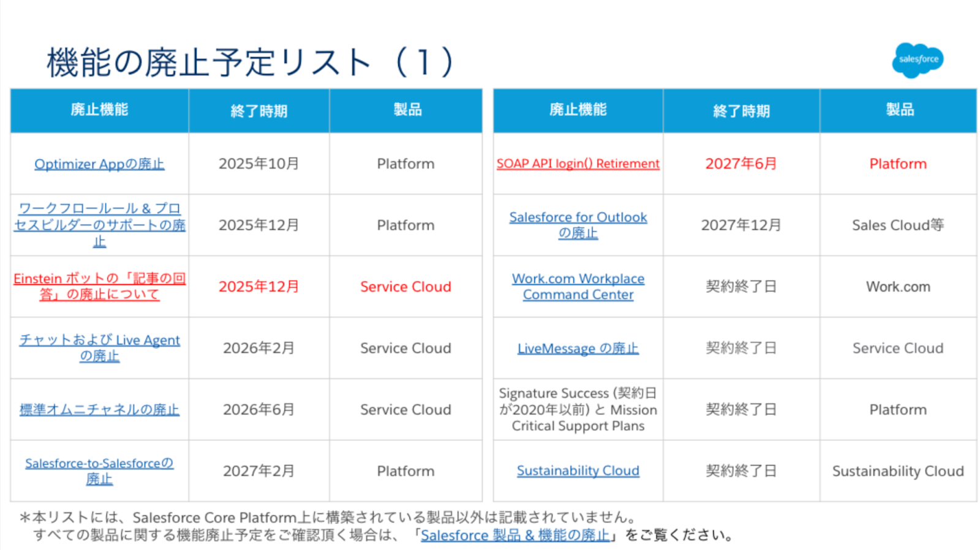Screen dimensions: 980x550
Task: Click the 2027年2月 date cell
Action: point(259,471)
